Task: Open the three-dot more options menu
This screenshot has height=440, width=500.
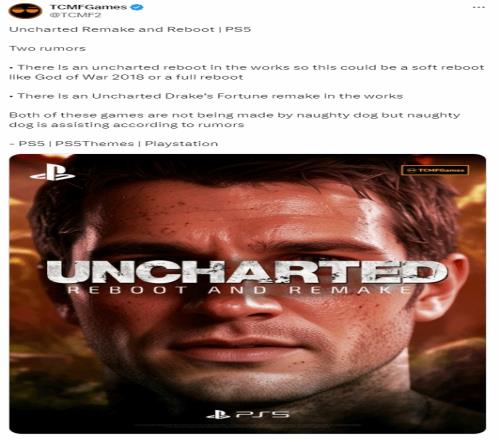Action: 479,7
